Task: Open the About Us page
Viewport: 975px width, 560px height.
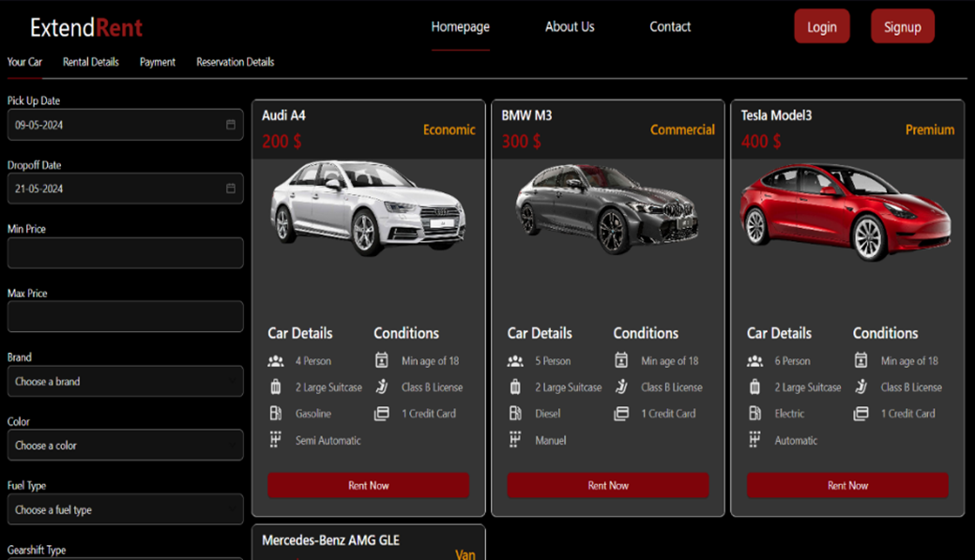Action: click(x=570, y=27)
